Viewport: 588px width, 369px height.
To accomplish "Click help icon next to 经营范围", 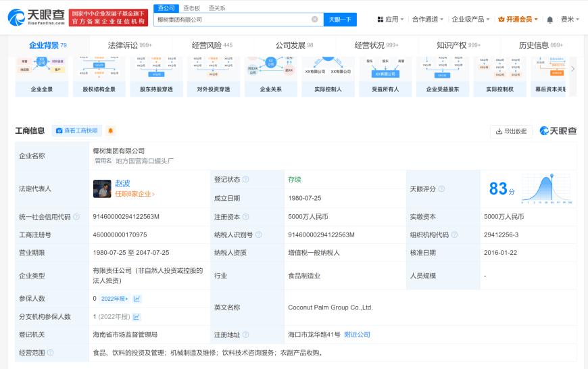I will 50,353.
